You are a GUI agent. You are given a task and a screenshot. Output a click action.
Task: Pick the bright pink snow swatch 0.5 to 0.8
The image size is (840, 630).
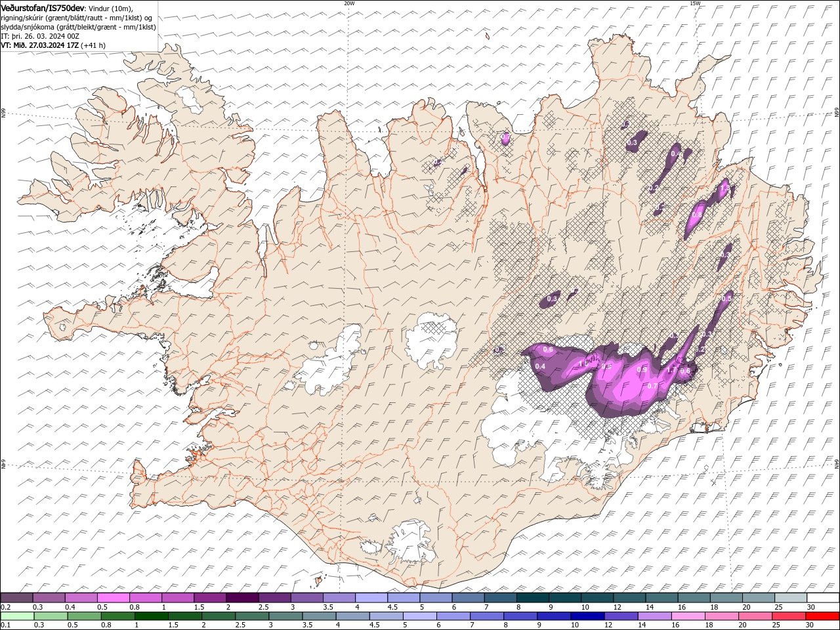tap(113, 597)
